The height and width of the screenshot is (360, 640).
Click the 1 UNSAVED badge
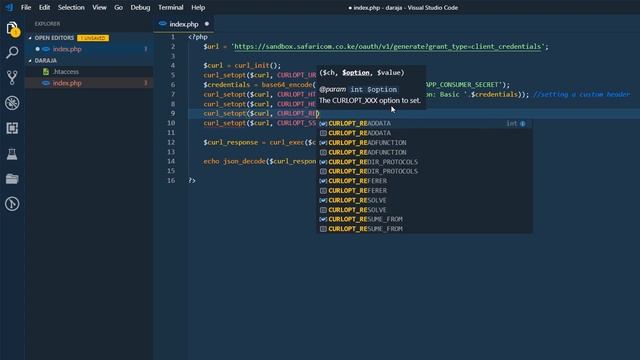(93, 38)
